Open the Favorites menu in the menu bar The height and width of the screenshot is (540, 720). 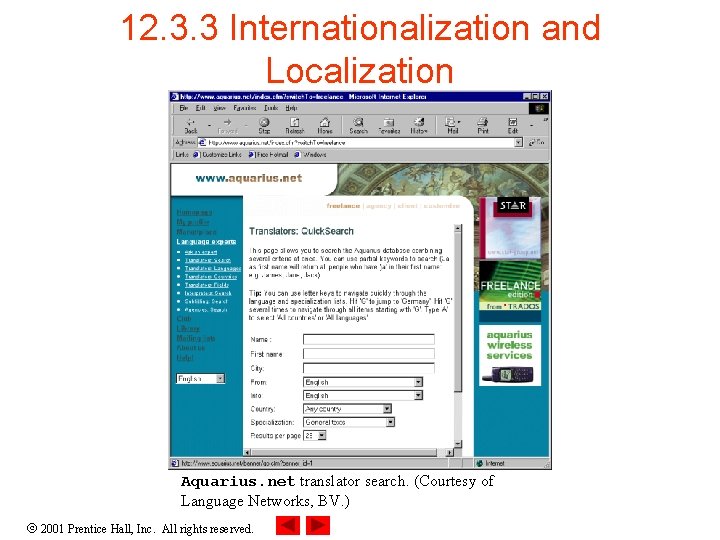point(244,108)
